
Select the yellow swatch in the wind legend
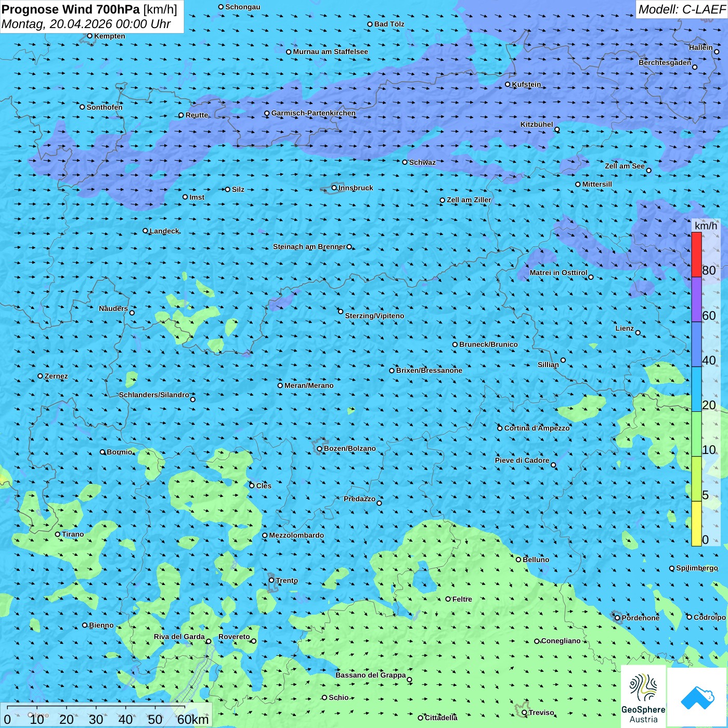[x=696, y=524]
